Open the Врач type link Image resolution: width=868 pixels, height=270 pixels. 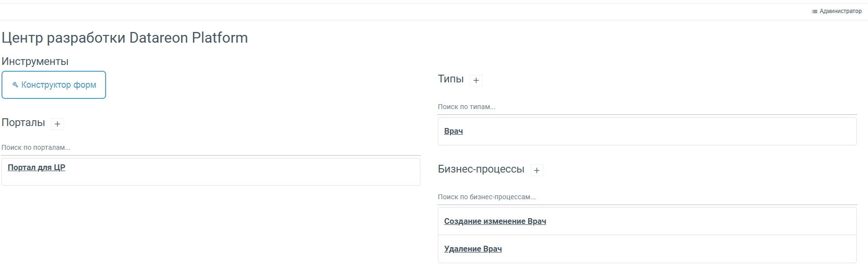453,131
